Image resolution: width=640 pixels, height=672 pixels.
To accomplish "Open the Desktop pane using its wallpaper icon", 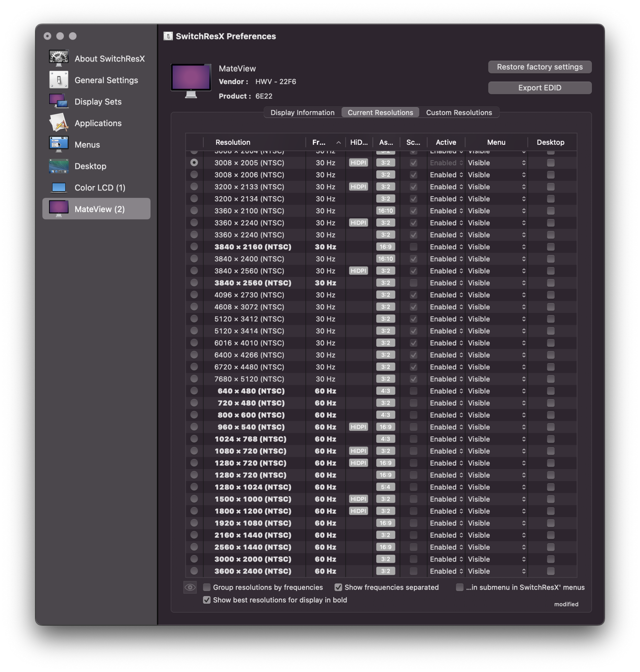I will [x=58, y=166].
